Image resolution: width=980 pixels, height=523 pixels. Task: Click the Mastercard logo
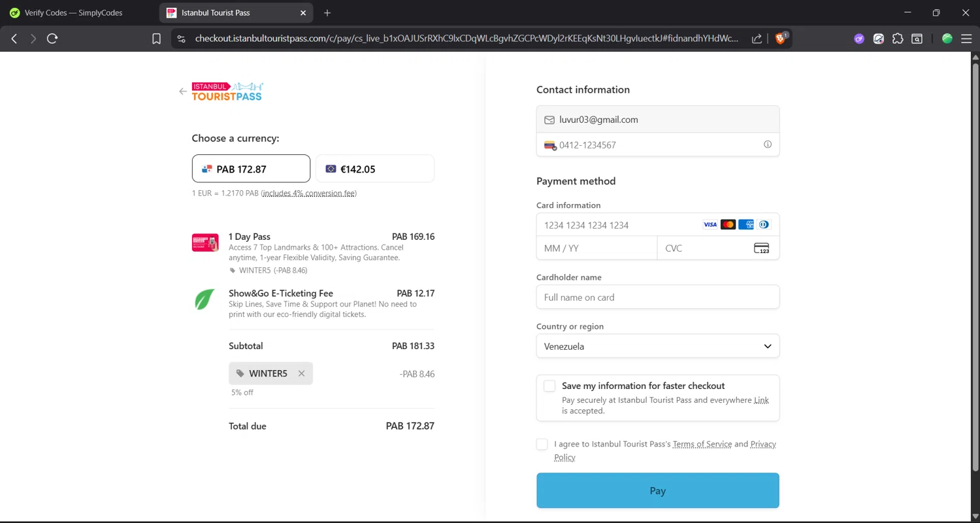728,225
